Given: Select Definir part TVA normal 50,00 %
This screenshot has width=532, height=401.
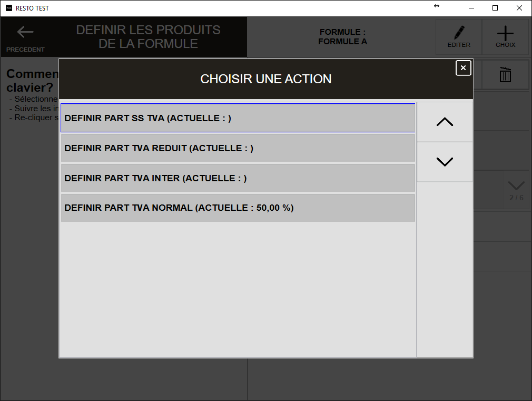Looking at the screenshot, I should tap(238, 208).
